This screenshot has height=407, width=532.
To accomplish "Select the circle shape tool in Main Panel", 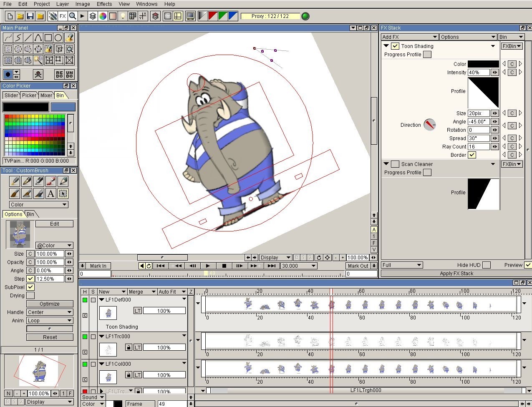I will tap(58, 38).
